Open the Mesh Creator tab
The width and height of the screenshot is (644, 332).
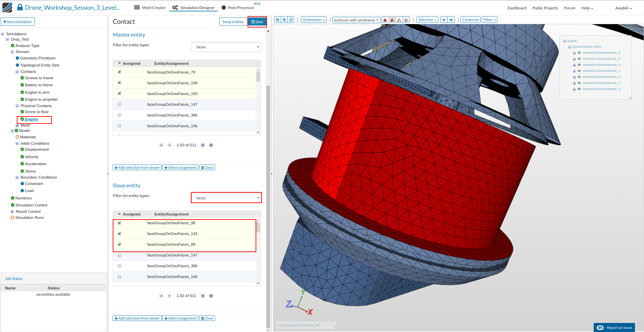click(x=150, y=8)
